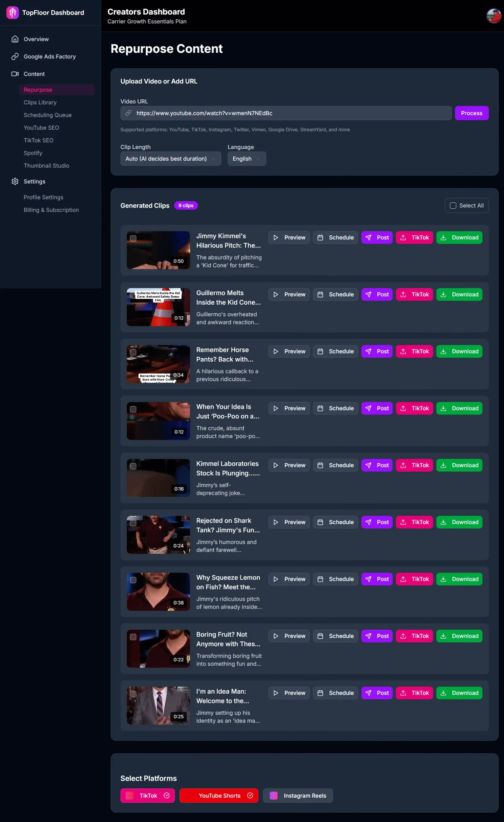The width and height of the screenshot is (504, 822).
Task: Click download icon on Boring Fruit clip
Action: click(x=443, y=636)
